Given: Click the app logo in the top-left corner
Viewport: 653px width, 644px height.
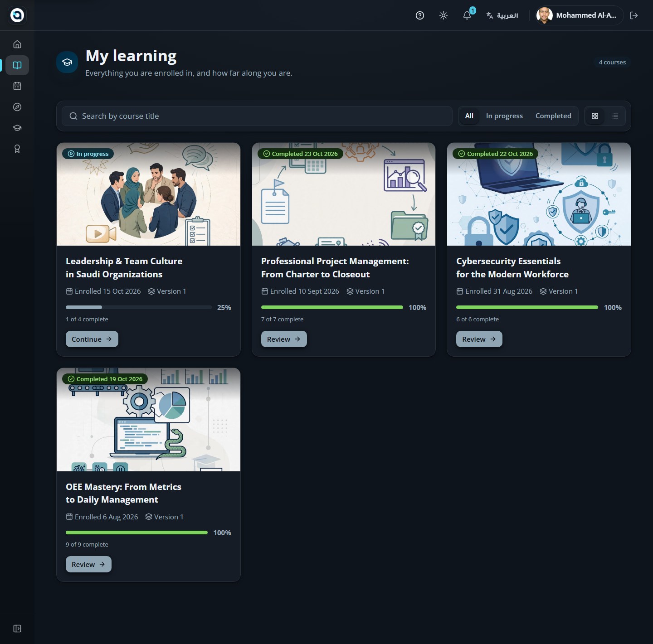Looking at the screenshot, I should (17, 15).
